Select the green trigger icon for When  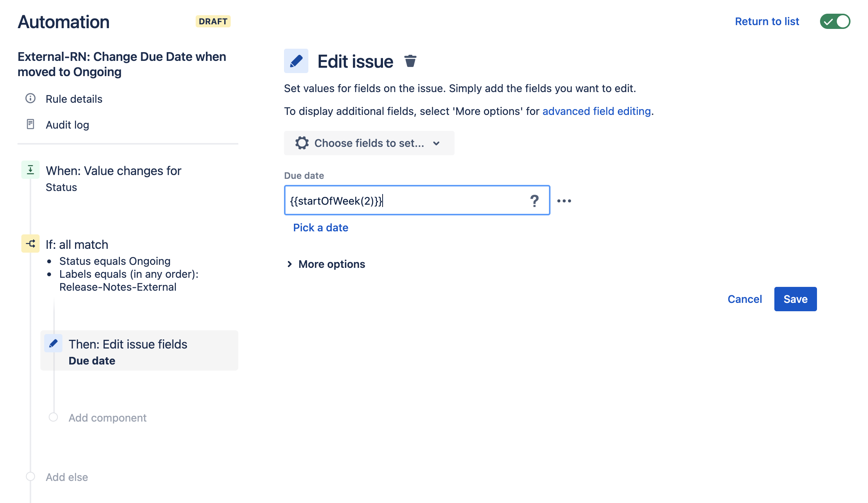pyautogui.click(x=30, y=170)
